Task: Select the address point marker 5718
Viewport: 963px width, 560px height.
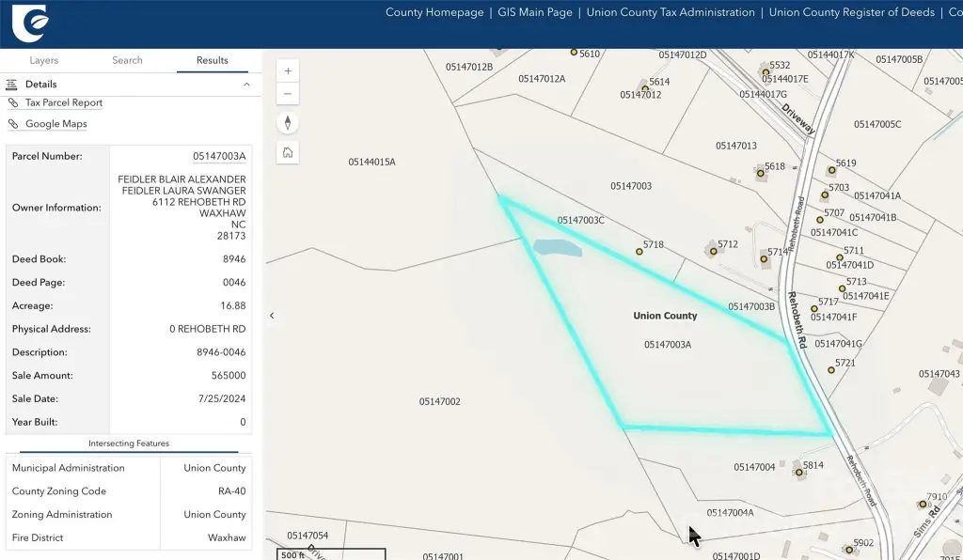Action: [x=639, y=252]
